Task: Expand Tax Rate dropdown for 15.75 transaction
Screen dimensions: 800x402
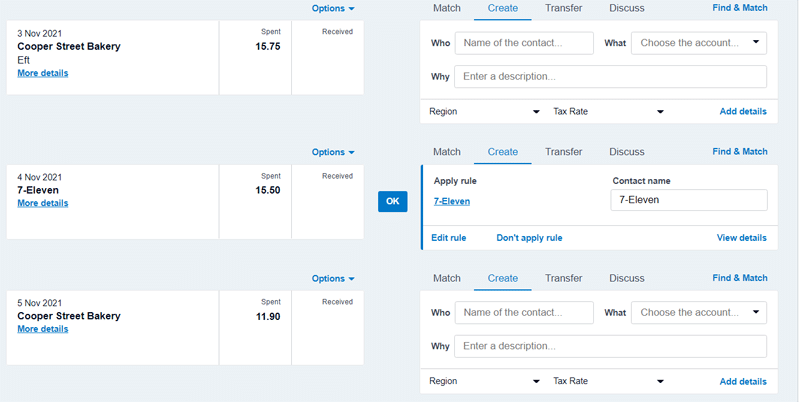Action: [608, 112]
